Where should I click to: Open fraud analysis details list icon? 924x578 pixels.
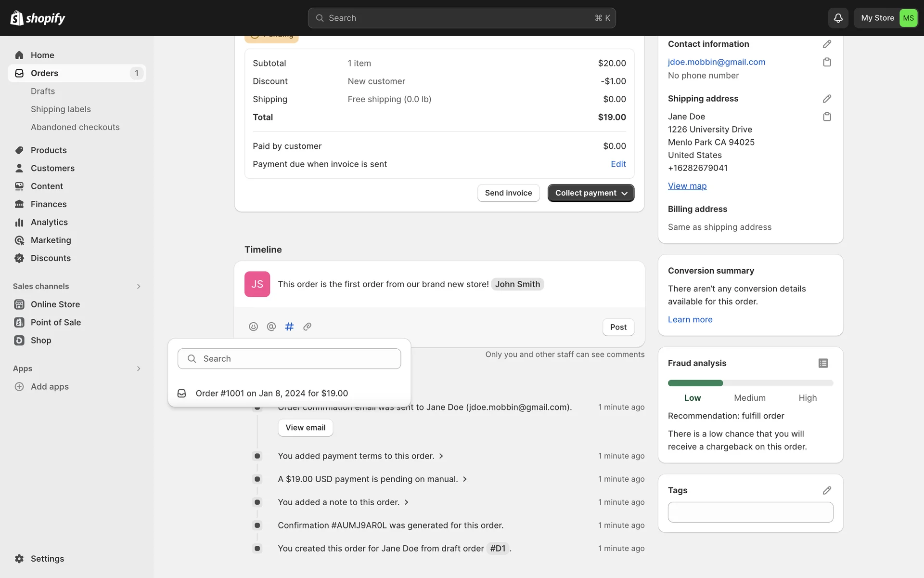pos(823,363)
